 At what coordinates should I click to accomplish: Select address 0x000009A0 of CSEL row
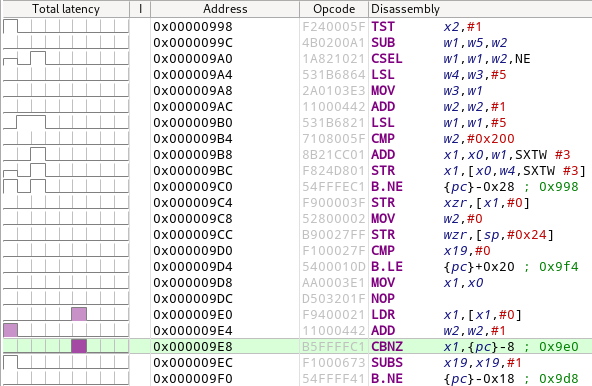pyautogui.click(x=193, y=59)
